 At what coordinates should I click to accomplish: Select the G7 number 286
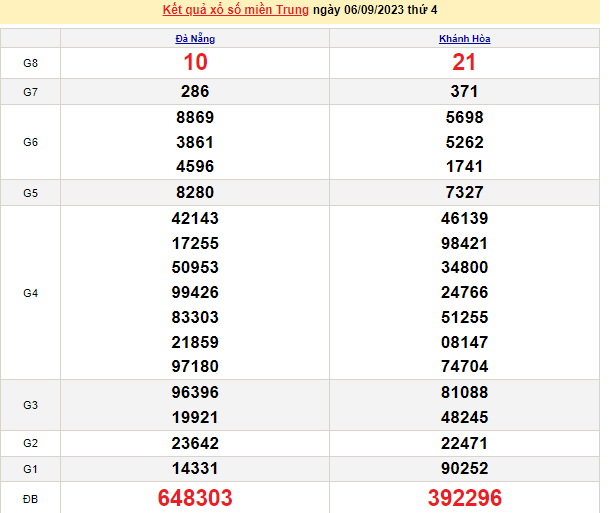(x=195, y=92)
